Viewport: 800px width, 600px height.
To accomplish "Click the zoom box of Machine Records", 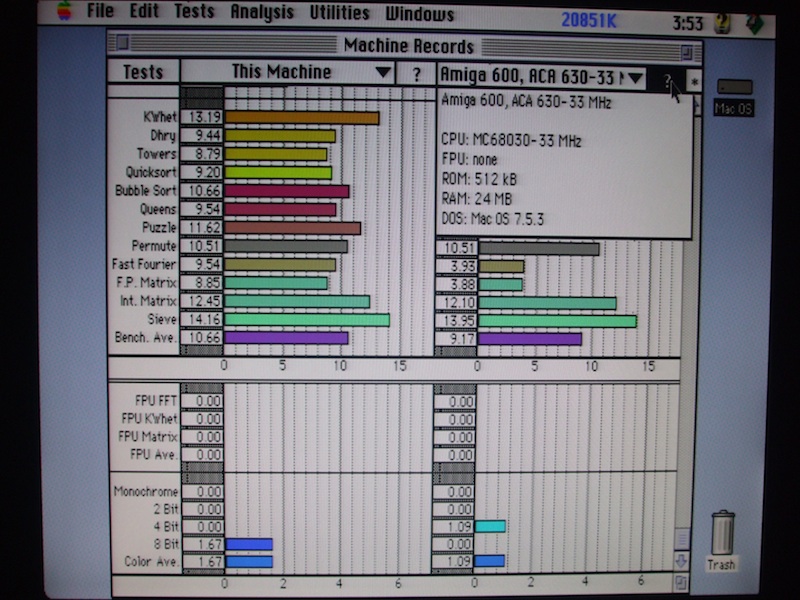I will [x=687, y=50].
